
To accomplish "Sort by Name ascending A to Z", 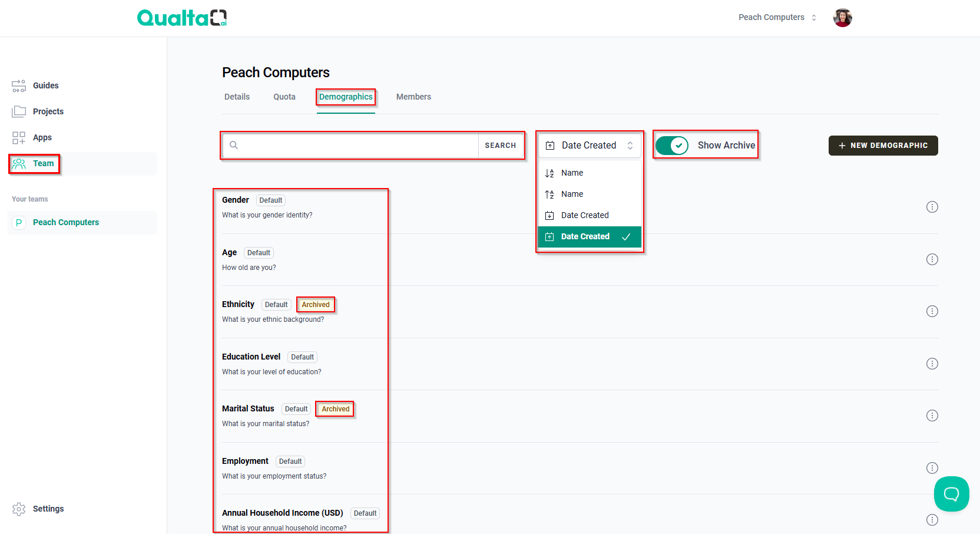I will [590, 173].
